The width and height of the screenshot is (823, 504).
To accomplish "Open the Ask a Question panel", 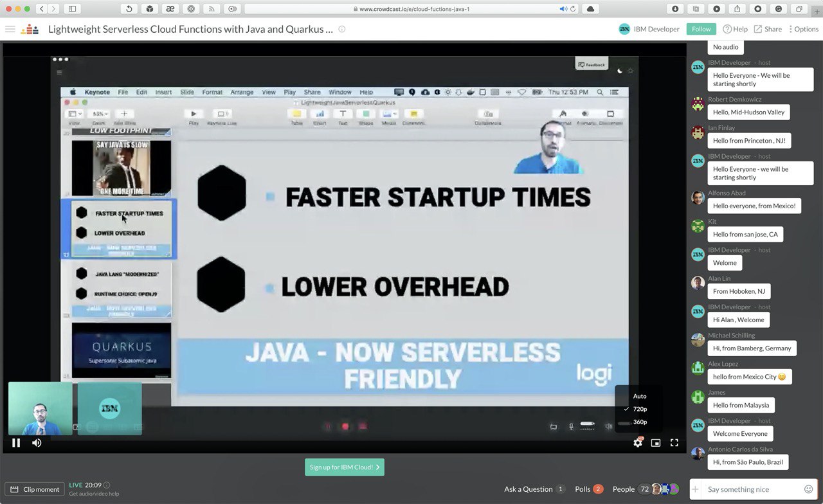I will [x=534, y=489].
